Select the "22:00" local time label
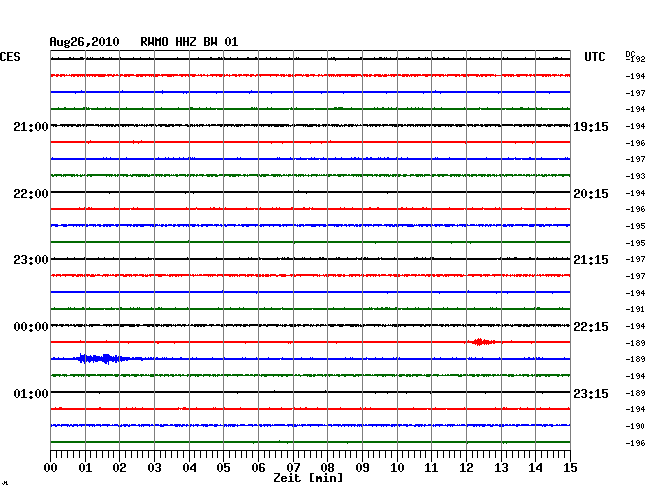The height and width of the screenshot is (494, 650). point(31,194)
